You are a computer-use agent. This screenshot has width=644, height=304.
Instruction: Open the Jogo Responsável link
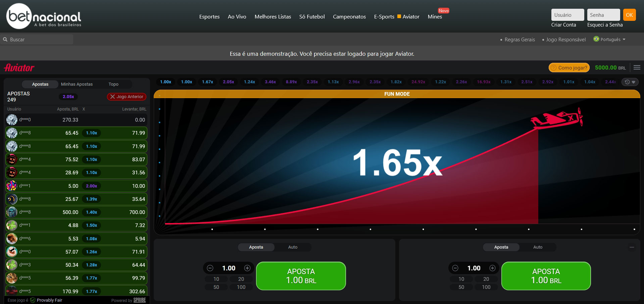pos(566,39)
